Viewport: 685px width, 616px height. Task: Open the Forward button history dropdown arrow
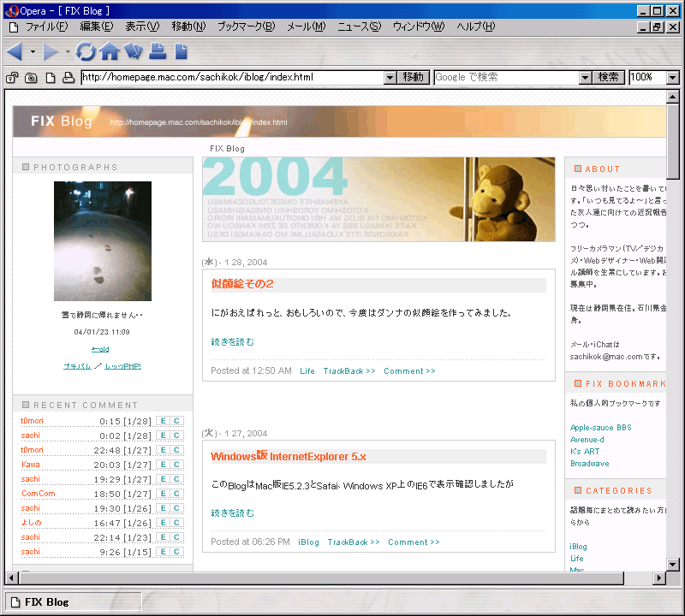(68, 51)
